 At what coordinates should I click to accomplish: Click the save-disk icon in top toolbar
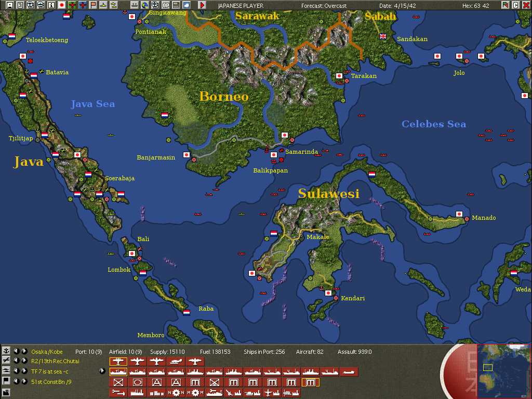pos(10,5)
